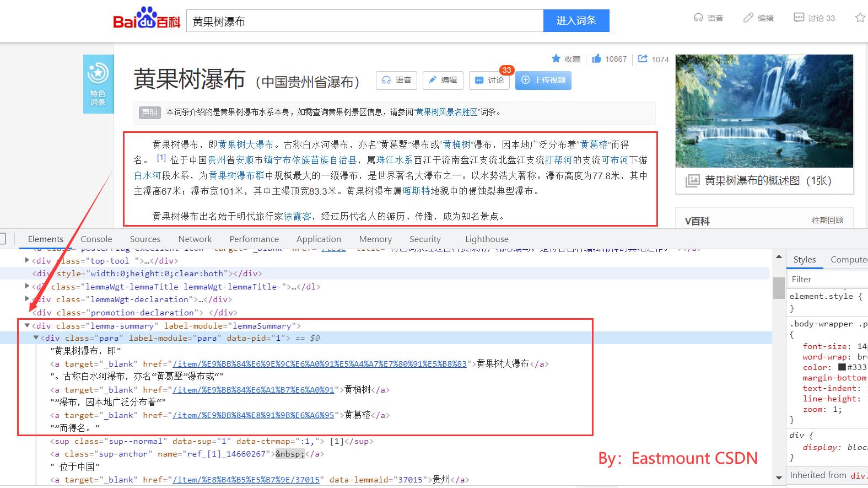
Task: Switch to the Sources tab
Action: click(145, 239)
